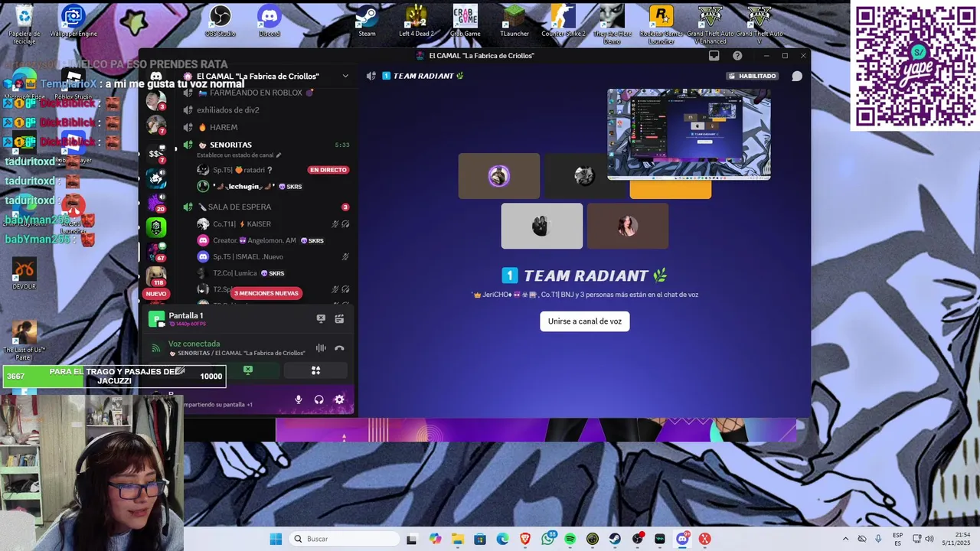Open the Wallpaper Engine desktop shortcut
The image size is (980, 551).
point(73,21)
